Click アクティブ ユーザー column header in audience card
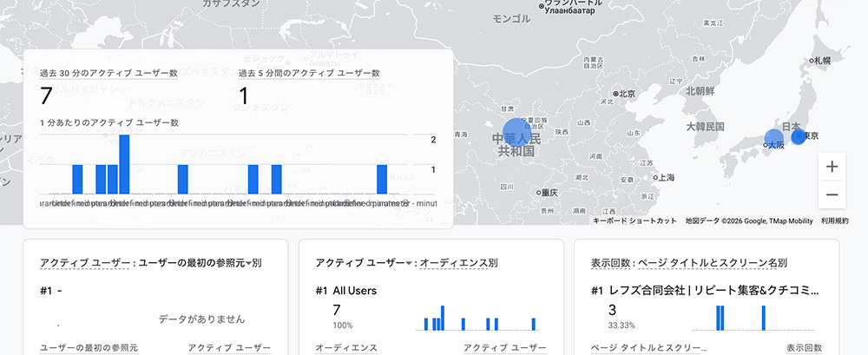 (505, 348)
